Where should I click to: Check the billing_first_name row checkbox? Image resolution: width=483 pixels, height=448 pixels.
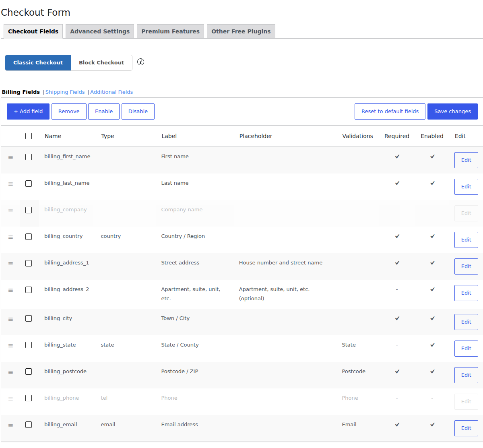point(29,157)
